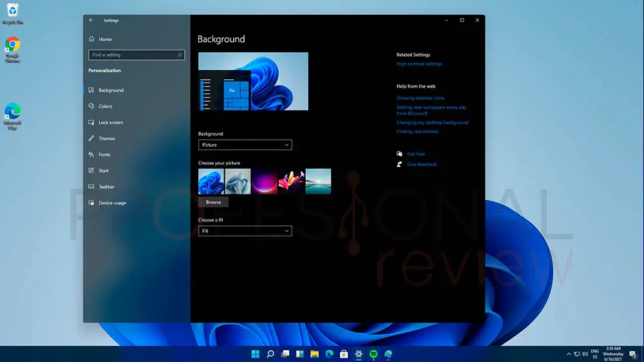Open Spotify from the taskbar

pos(374,354)
